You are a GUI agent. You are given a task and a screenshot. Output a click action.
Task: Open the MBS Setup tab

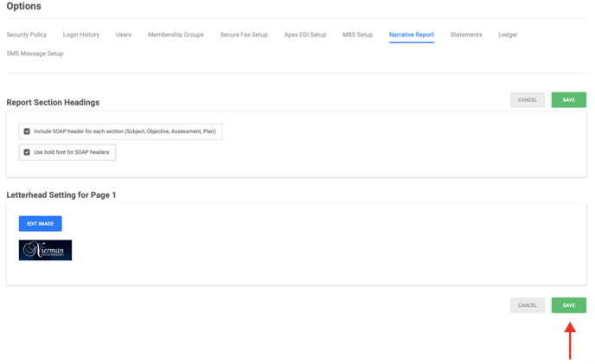[x=357, y=35]
